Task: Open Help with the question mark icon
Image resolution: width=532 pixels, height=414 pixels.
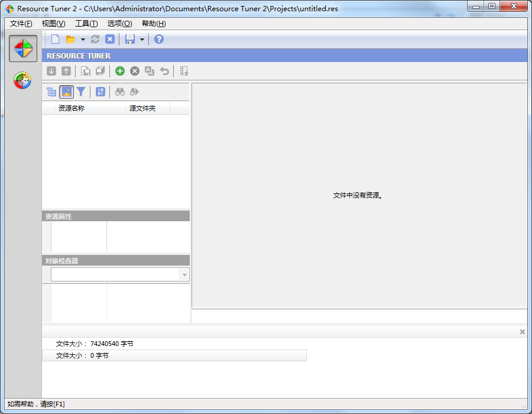Action: [x=158, y=39]
